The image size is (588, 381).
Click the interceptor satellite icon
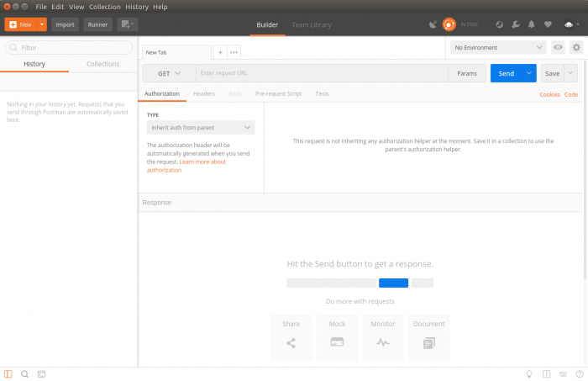(432, 24)
